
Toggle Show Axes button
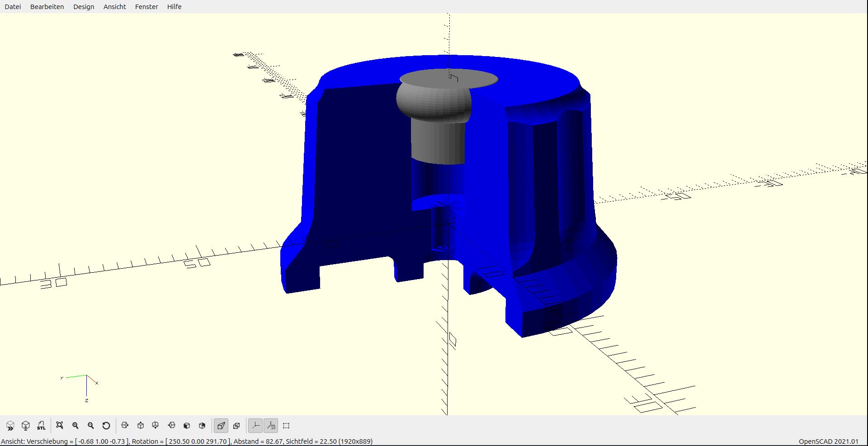coord(255,426)
